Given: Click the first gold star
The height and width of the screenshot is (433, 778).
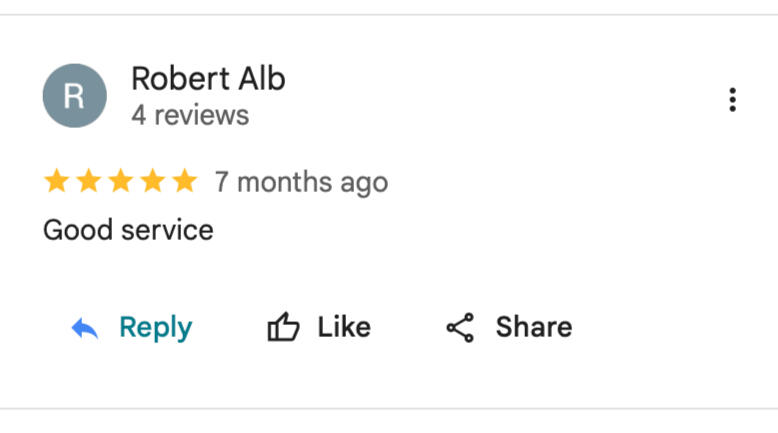Looking at the screenshot, I should pyautogui.click(x=57, y=182).
